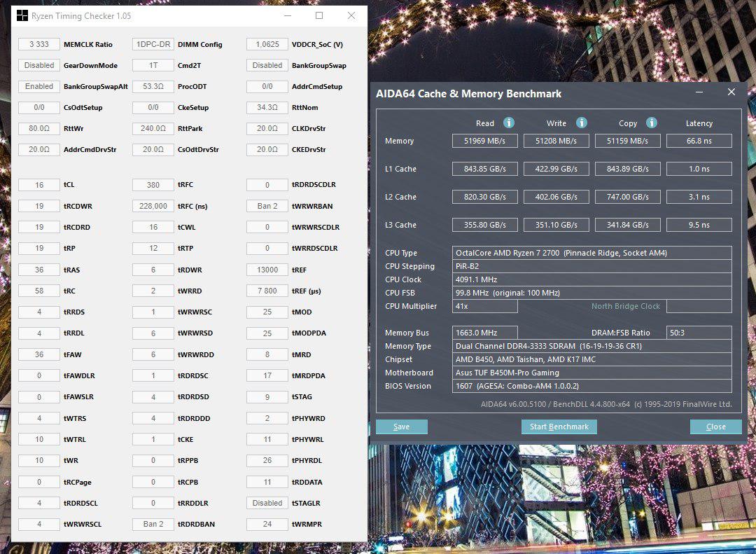Select the Memory Write 51208 MB/s field
The width and height of the screenshot is (756, 554).
tap(556, 141)
